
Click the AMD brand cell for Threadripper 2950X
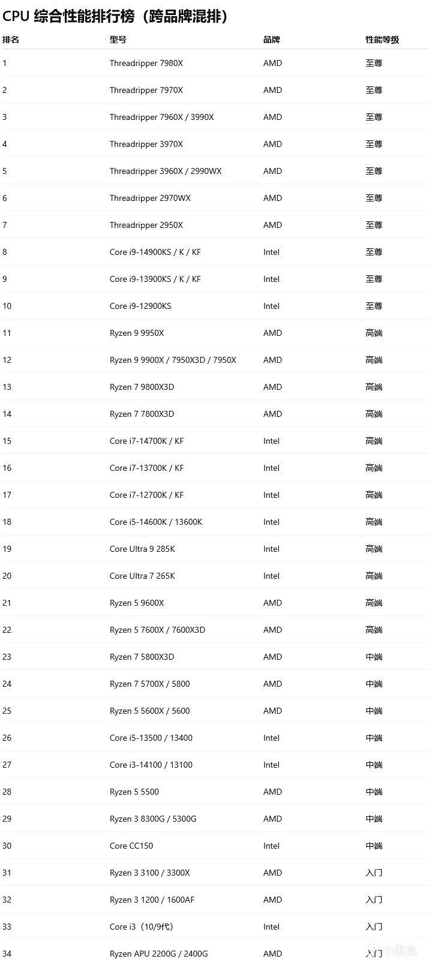272,225
